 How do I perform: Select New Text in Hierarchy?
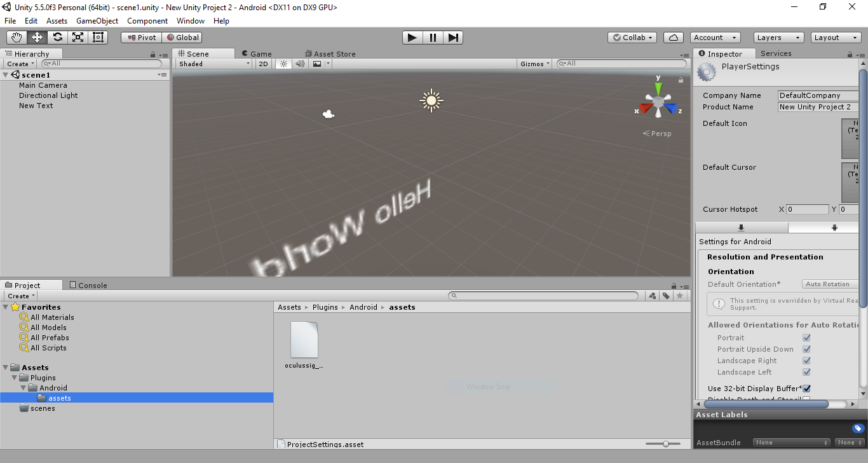(36, 106)
